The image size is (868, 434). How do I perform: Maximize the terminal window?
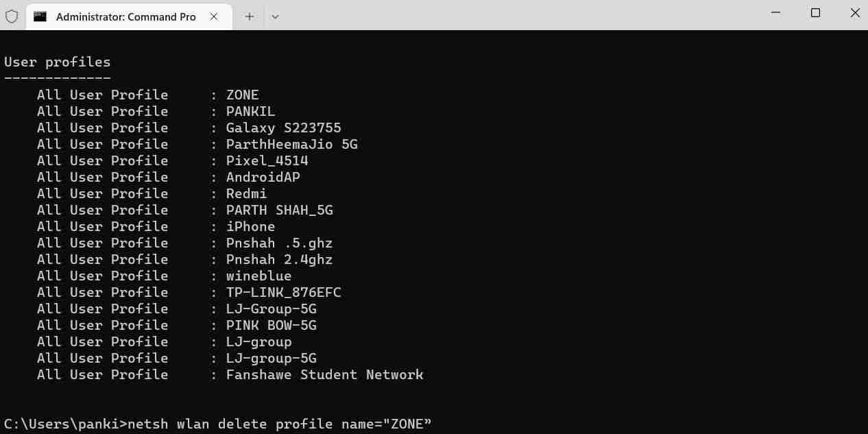point(815,12)
